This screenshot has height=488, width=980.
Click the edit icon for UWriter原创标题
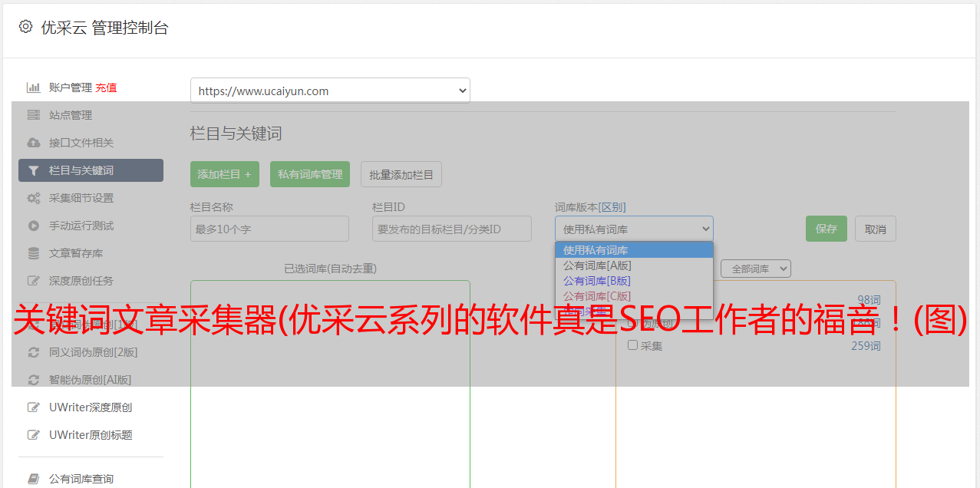coord(34,435)
